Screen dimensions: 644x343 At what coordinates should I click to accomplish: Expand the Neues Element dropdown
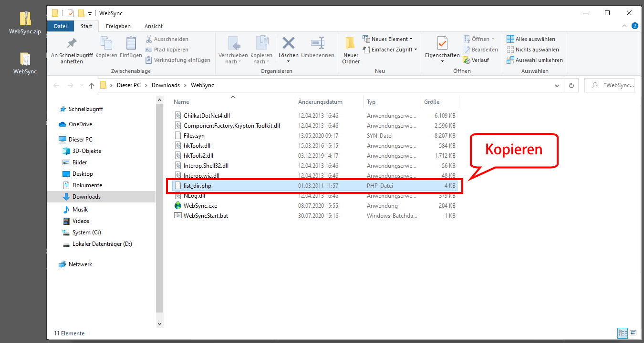pyautogui.click(x=387, y=39)
